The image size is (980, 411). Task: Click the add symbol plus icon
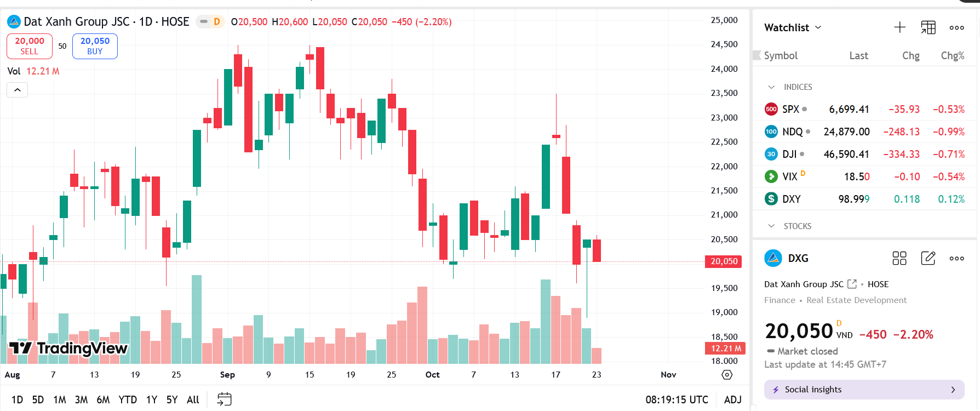coord(899,27)
